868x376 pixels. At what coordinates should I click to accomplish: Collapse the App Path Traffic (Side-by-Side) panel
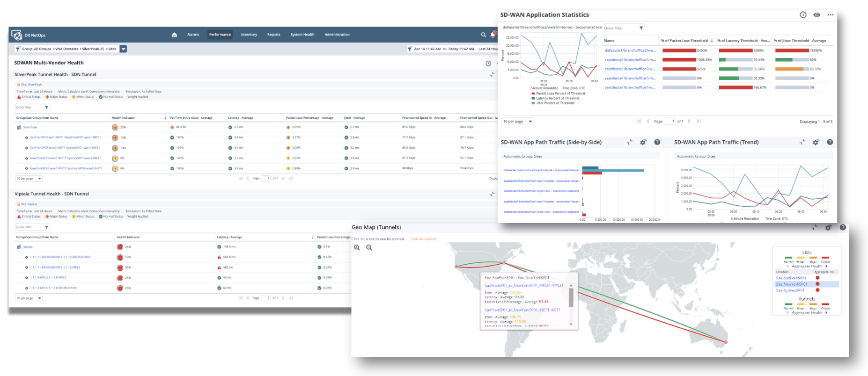tap(629, 142)
